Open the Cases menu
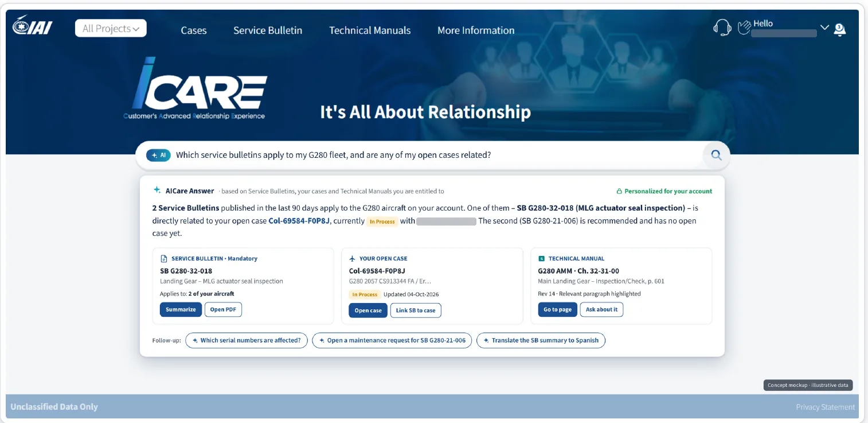Viewport: 868px width, 423px height. [194, 30]
